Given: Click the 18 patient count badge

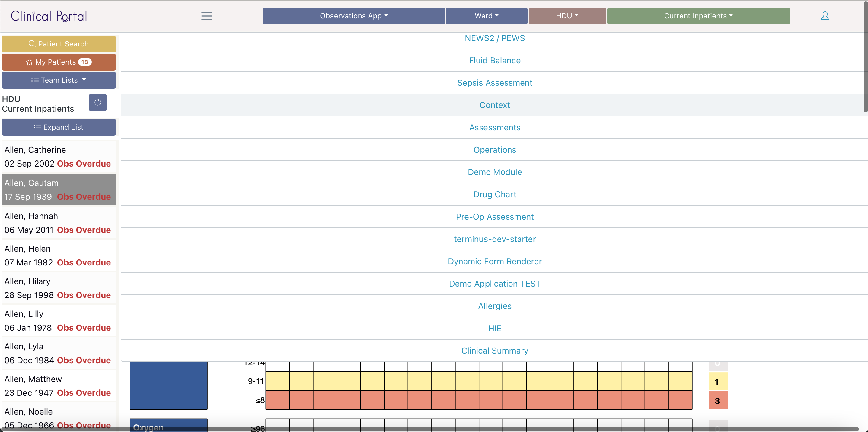Looking at the screenshot, I should click(x=85, y=62).
